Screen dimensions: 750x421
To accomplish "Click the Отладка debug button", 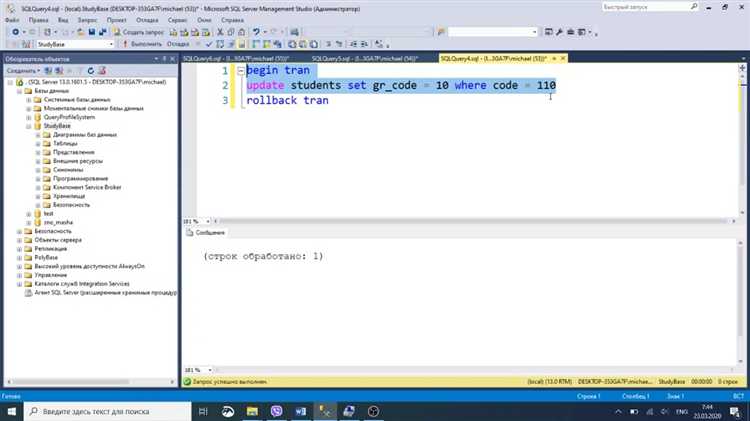I will (178, 44).
